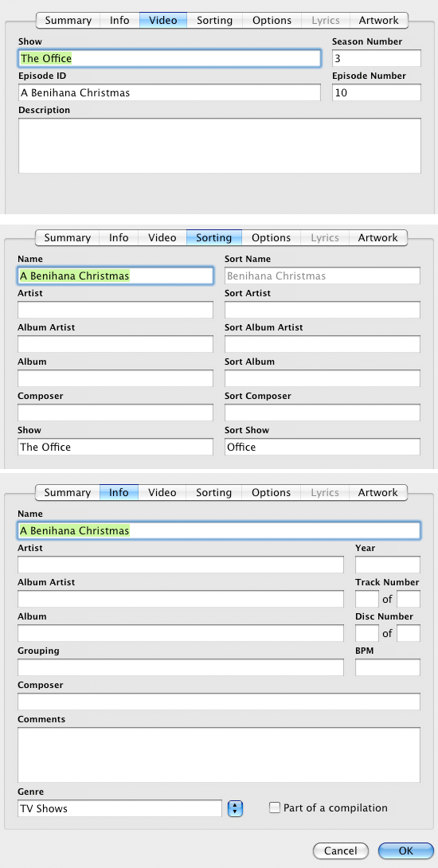Open the Summary tab in the bottom panel
Image resolution: width=438 pixels, height=868 pixels.
point(68,492)
